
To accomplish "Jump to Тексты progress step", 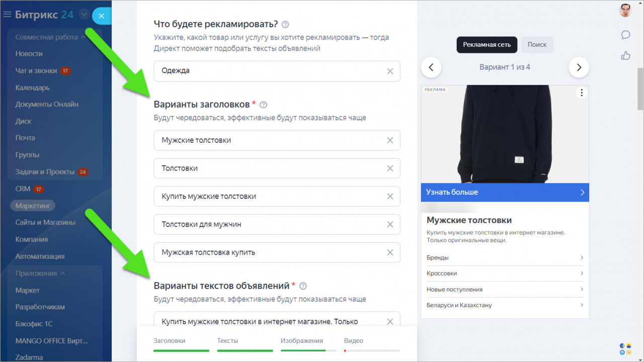I will [245, 344].
